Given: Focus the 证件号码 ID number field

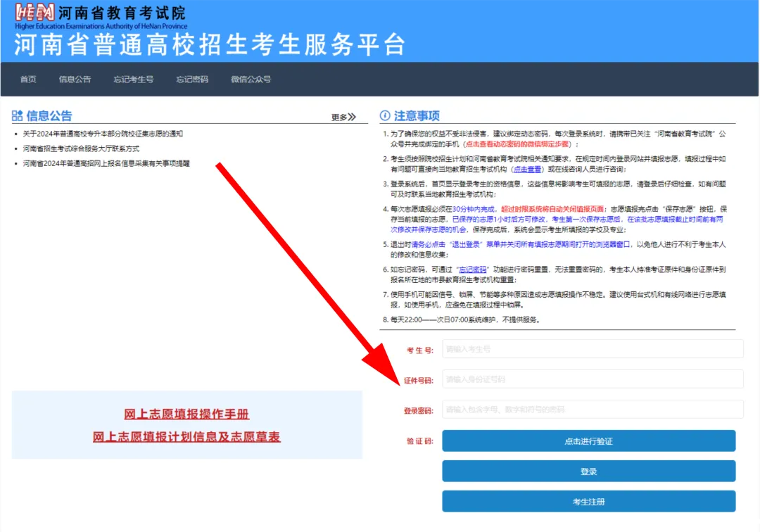Looking at the screenshot, I should coord(593,379).
